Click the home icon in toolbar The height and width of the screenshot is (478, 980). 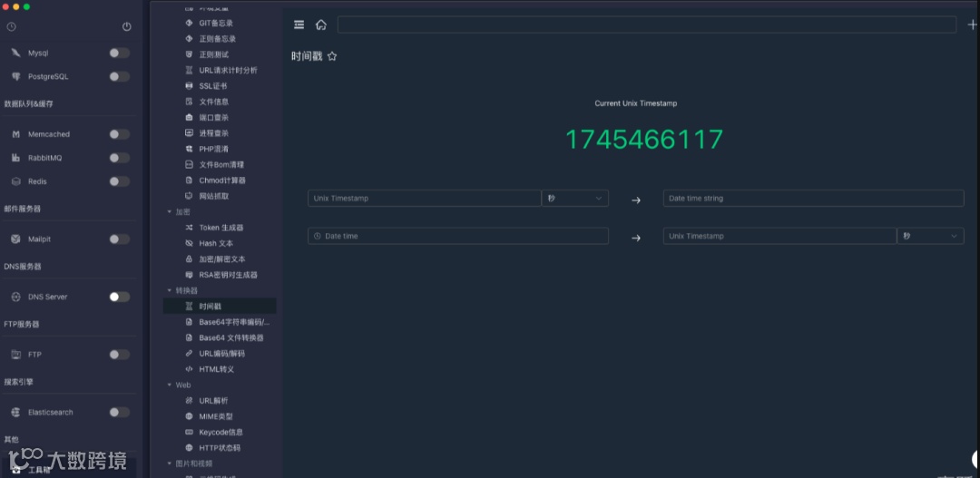320,24
